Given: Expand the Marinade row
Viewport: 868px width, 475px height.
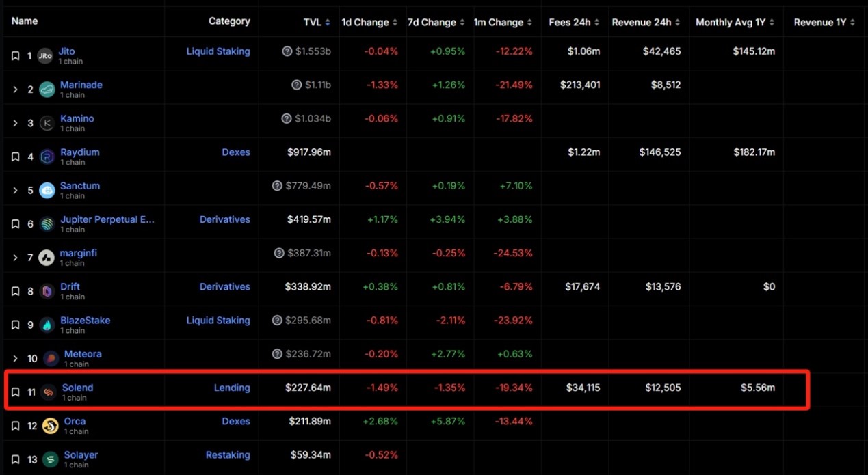Looking at the screenshot, I should 15,90.
